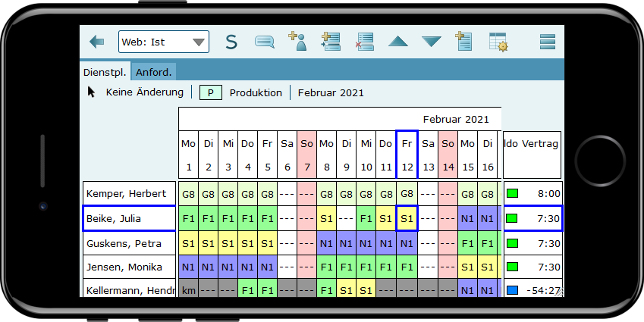Click the S icon in toolbar

pyautogui.click(x=231, y=42)
